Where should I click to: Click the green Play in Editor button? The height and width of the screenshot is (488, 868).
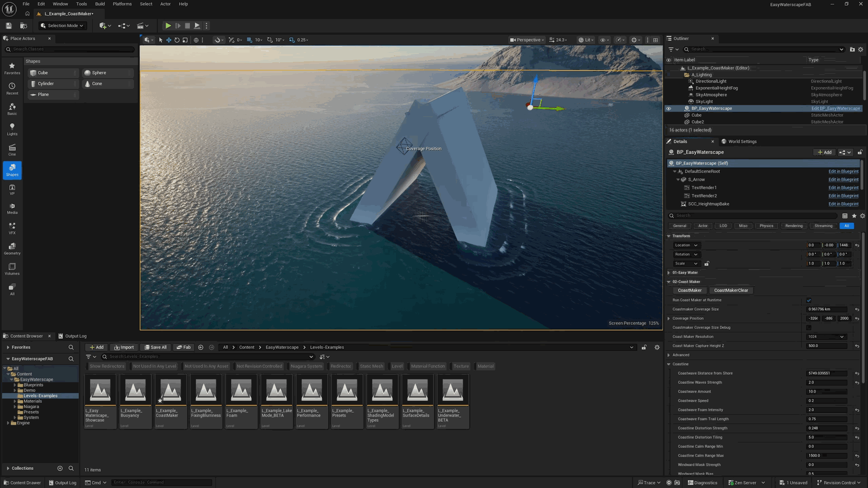(x=168, y=25)
